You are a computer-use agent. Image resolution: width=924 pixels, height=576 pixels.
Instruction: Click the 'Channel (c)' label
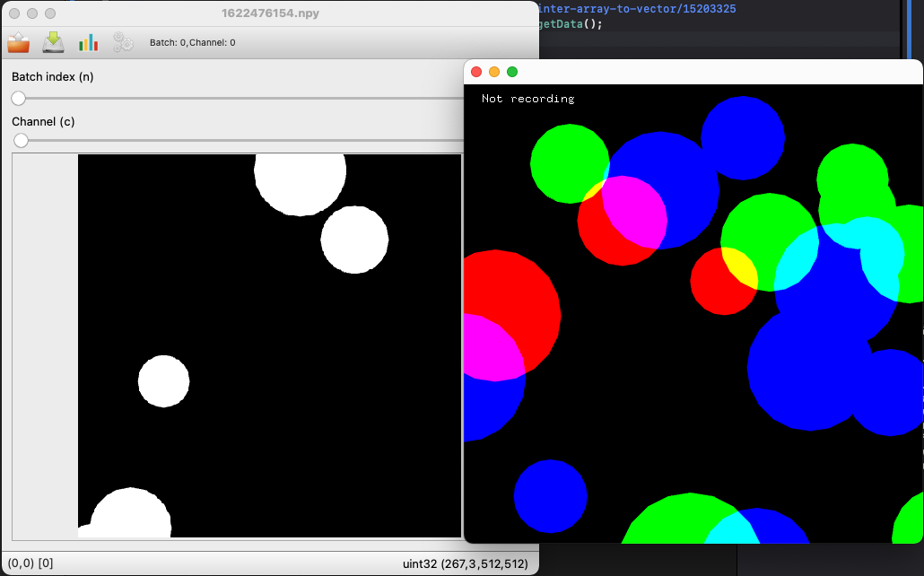pos(43,121)
